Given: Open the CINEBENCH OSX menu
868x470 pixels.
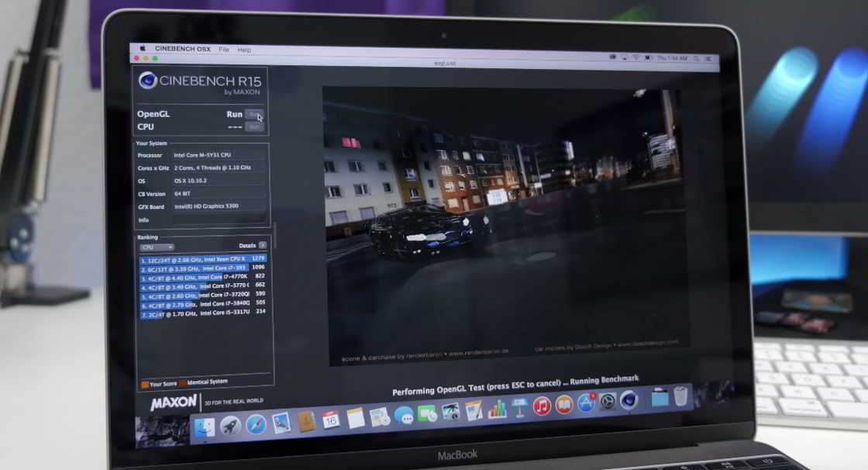Looking at the screenshot, I should [x=183, y=49].
